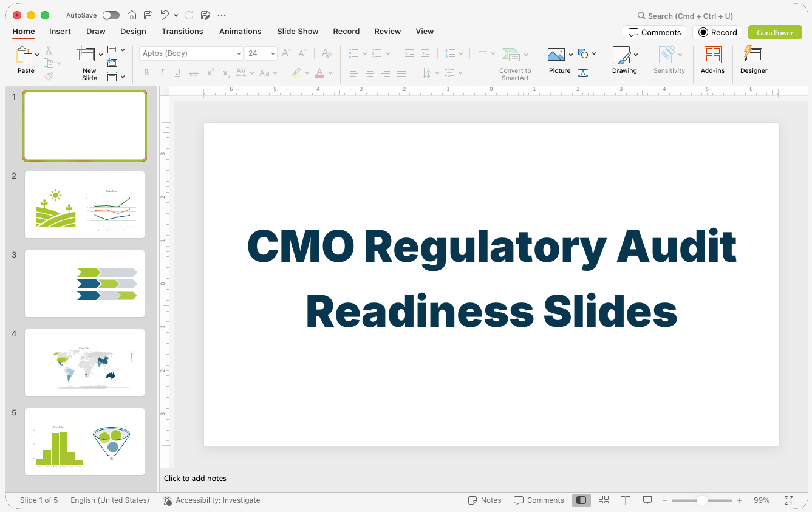The height and width of the screenshot is (512, 812).
Task: Switch to the Slide Show tab
Action: coord(298,31)
